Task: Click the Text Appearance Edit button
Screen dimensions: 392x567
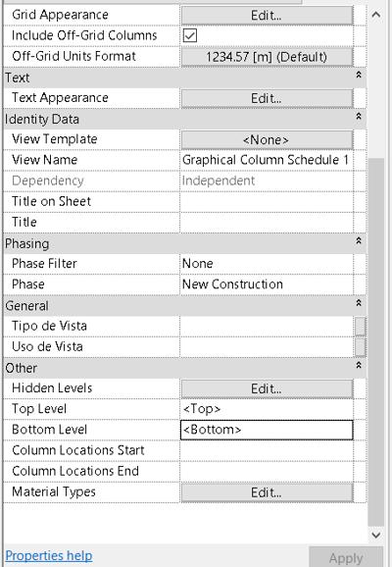Action: click(267, 98)
